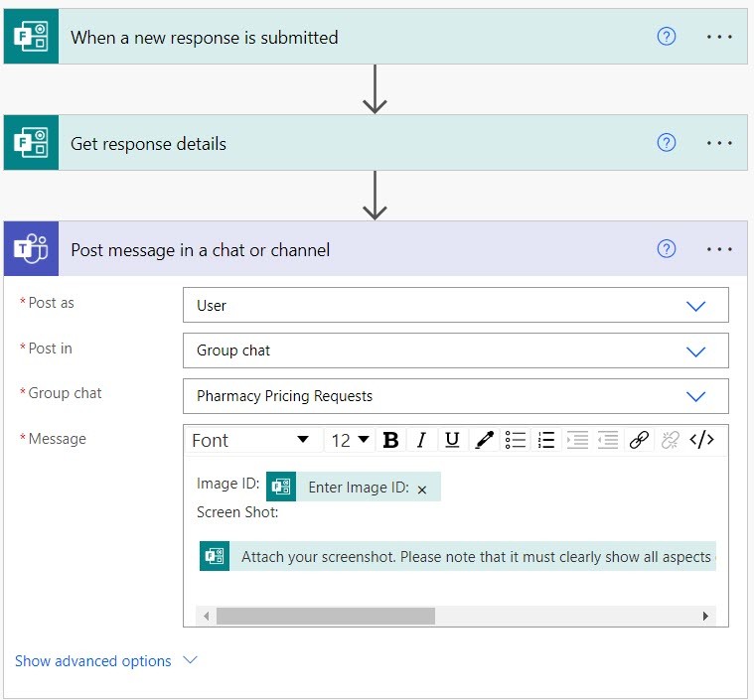Image resolution: width=754 pixels, height=700 pixels.
Task: Expand the Group chat dropdown 'Pharmacy Pricing Requests'
Action: coord(455,396)
